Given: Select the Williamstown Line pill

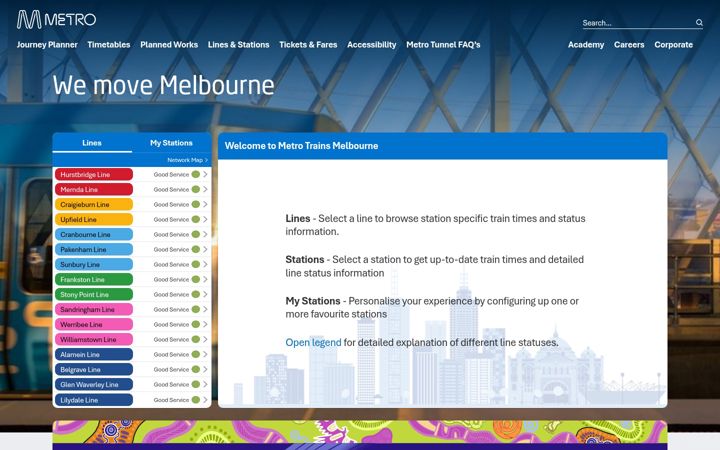Looking at the screenshot, I should click(x=94, y=339).
